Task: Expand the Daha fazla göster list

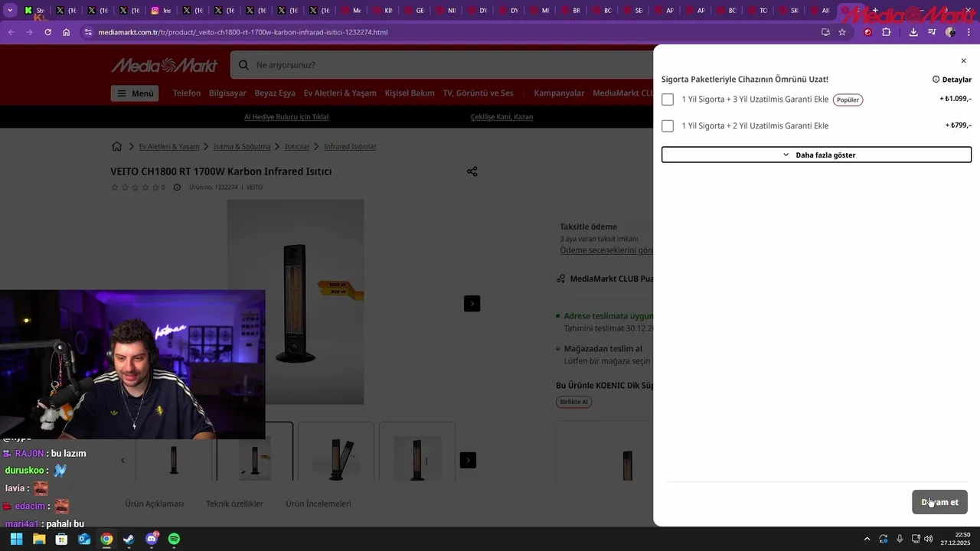Action: click(x=816, y=155)
